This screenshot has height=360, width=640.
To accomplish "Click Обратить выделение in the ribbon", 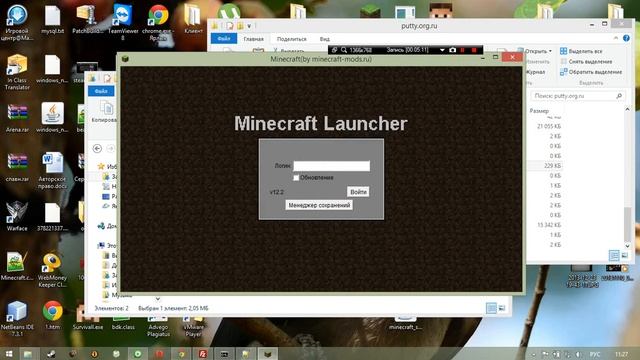I will click(591, 72).
